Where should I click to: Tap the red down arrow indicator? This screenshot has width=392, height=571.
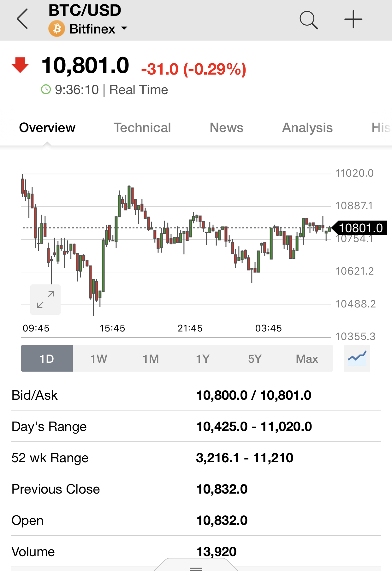point(20,65)
